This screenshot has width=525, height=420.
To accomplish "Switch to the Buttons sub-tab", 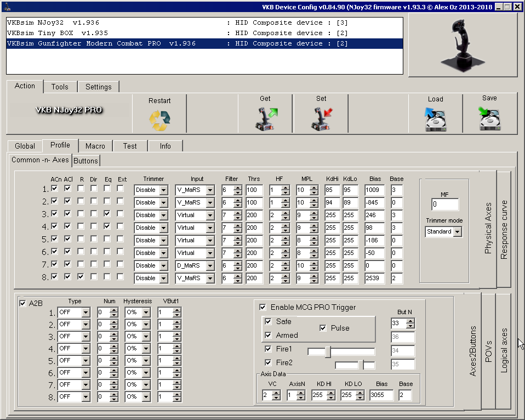I will tap(85, 161).
